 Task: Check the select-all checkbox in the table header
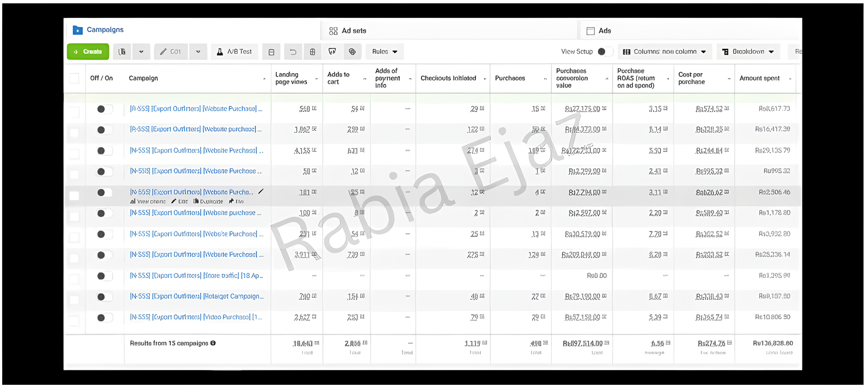click(74, 78)
